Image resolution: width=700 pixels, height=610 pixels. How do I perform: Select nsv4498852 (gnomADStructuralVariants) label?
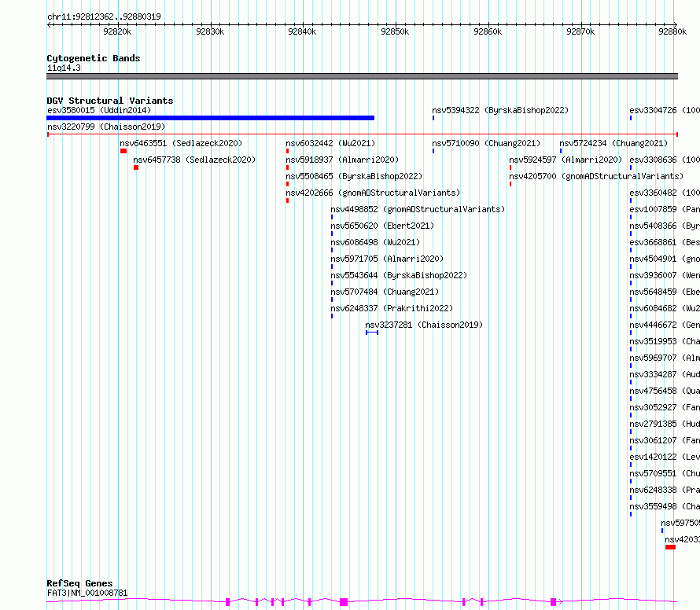point(418,209)
